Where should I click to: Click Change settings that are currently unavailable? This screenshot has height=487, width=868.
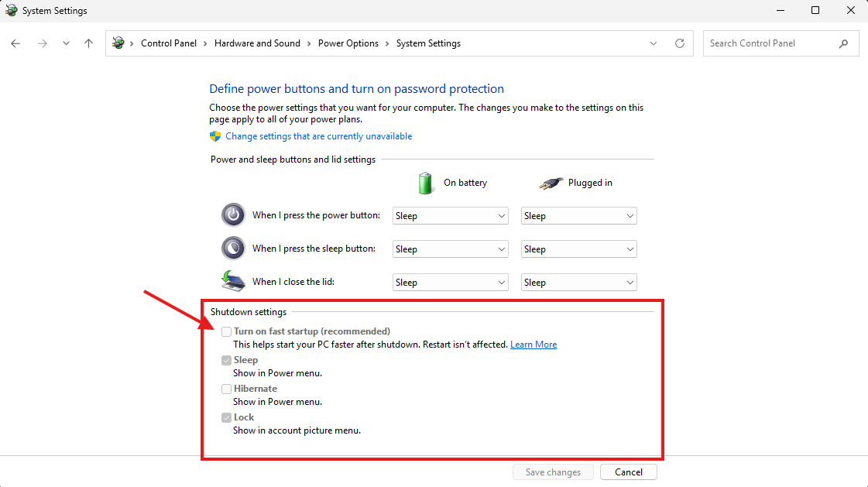pyautogui.click(x=318, y=136)
